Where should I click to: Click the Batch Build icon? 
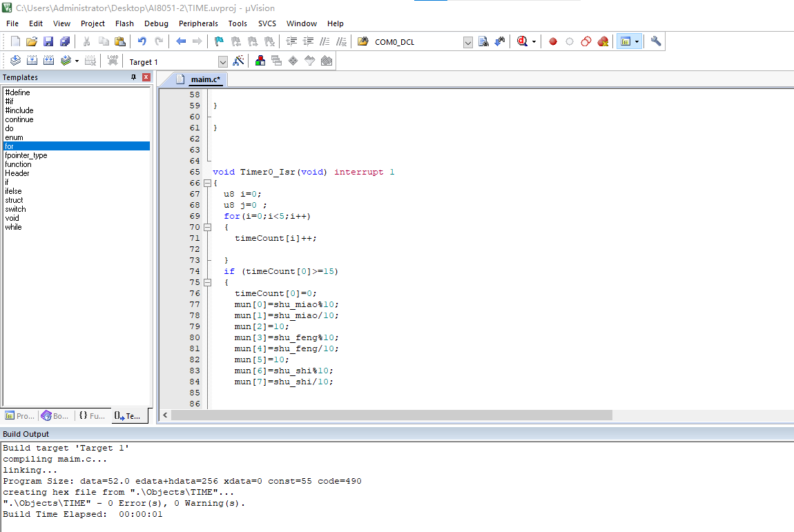point(66,61)
